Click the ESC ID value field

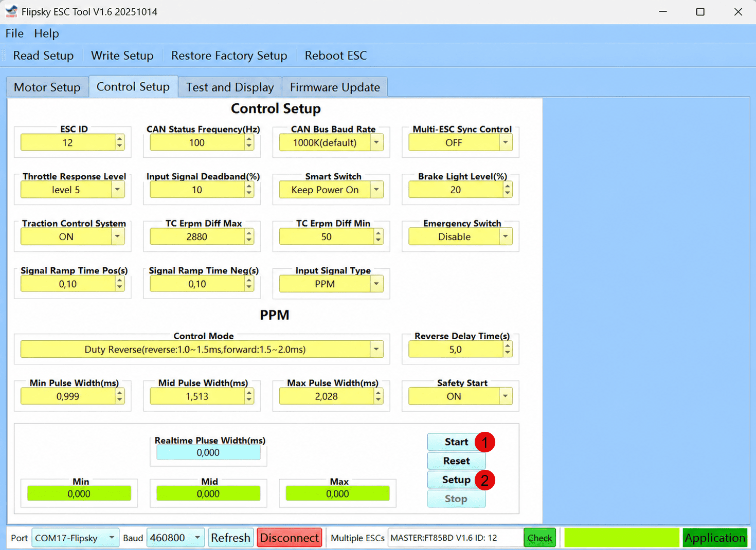pos(68,143)
